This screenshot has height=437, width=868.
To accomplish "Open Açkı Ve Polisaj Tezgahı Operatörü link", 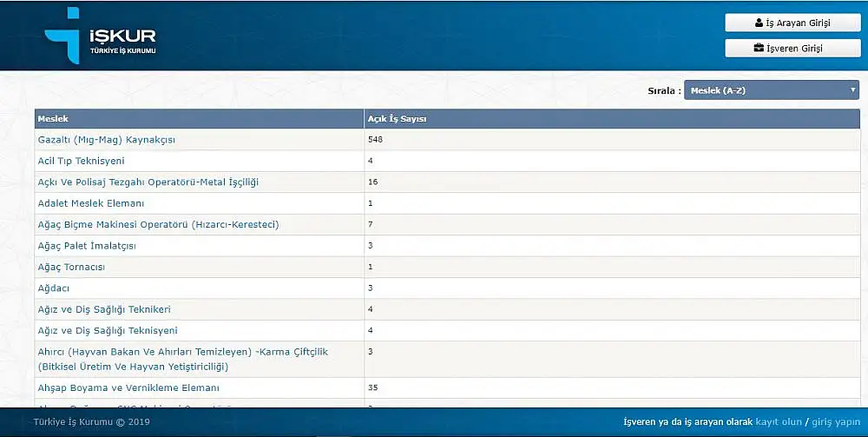I will (x=148, y=182).
